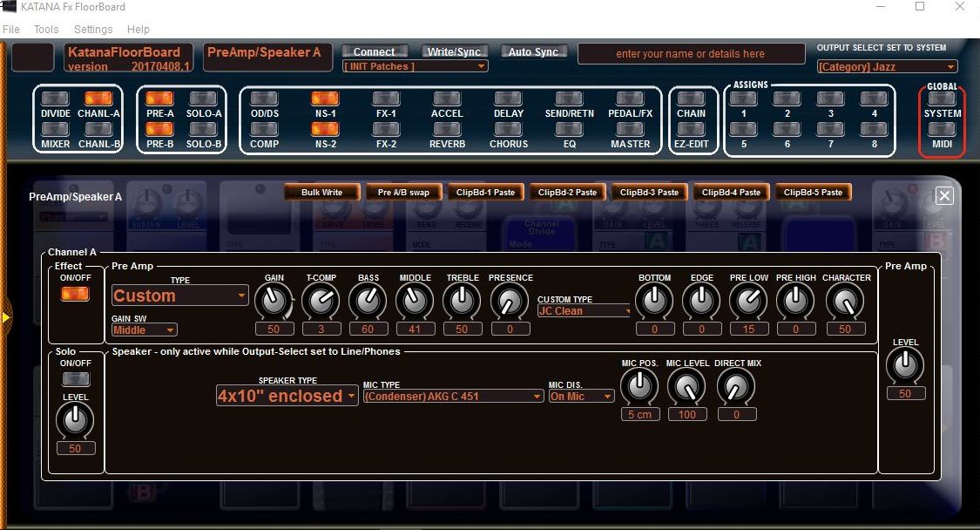The image size is (980, 530).
Task: Open the OD/DS effect panel
Action: pyautogui.click(x=264, y=99)
